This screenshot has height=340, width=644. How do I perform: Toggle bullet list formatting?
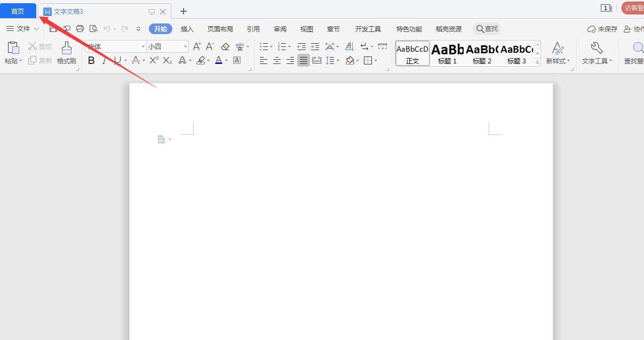[x=264, y=46]
